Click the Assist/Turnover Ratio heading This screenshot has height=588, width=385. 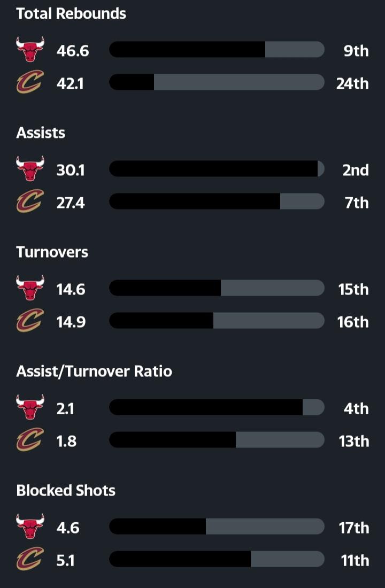(x=94, y=372)
